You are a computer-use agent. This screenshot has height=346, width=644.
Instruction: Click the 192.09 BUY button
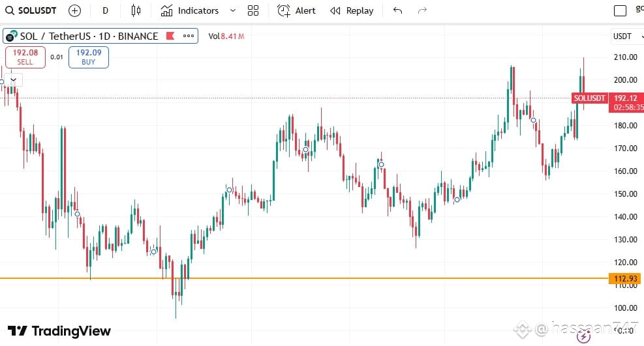(89, 57)
